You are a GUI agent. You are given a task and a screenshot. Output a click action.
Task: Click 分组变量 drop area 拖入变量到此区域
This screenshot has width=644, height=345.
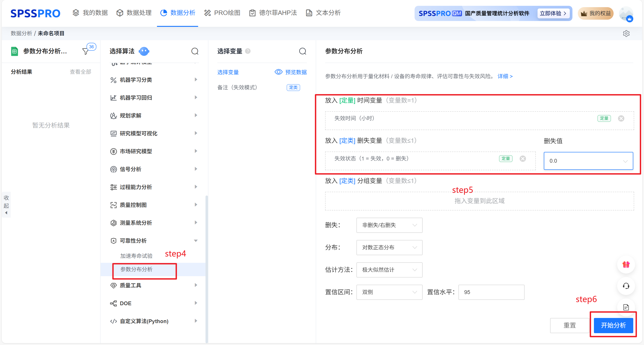(479, 201)
